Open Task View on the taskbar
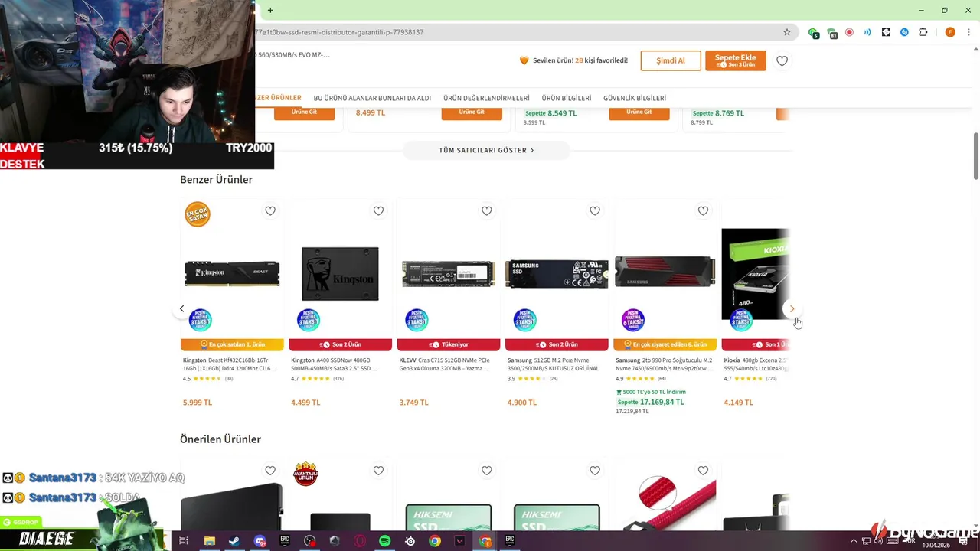Viewport: 980px width, 551px height. click(x=184, y=541)
